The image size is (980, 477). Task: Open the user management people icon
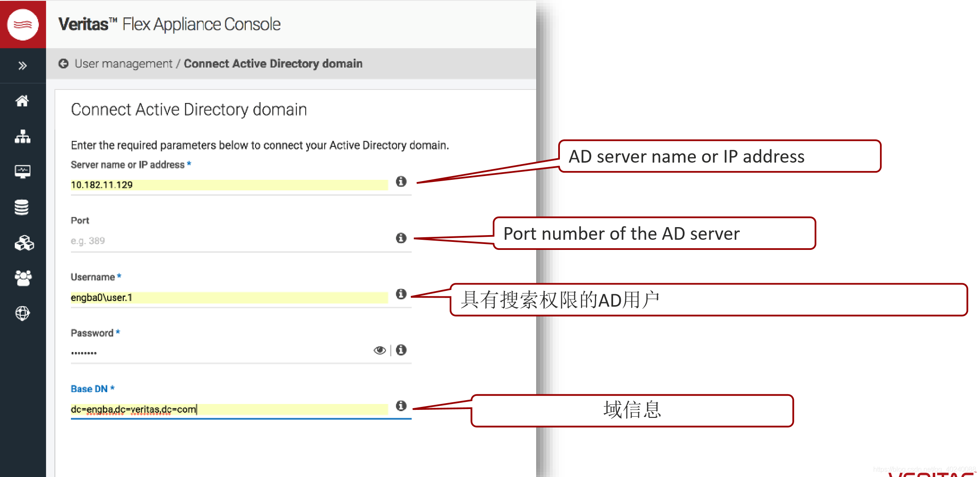click(x=23, y=278)
